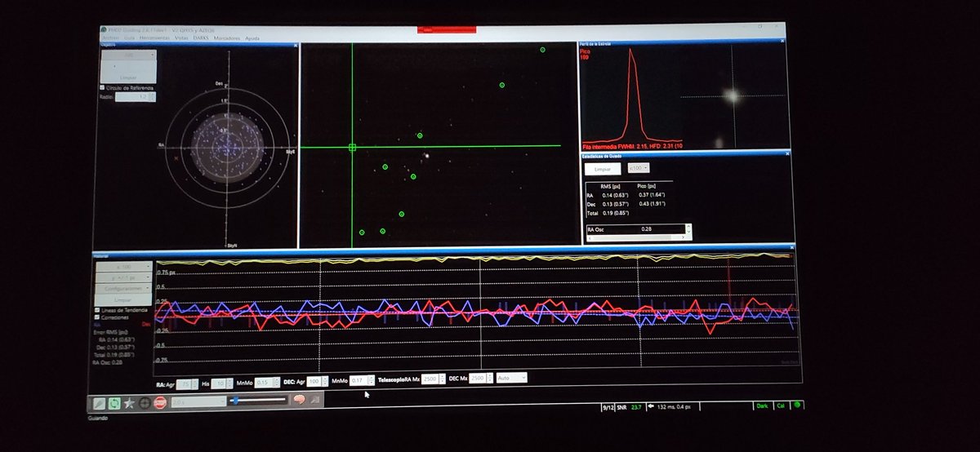Toggle the Líneas de Tendencia checkbox

tap(98, 310)
